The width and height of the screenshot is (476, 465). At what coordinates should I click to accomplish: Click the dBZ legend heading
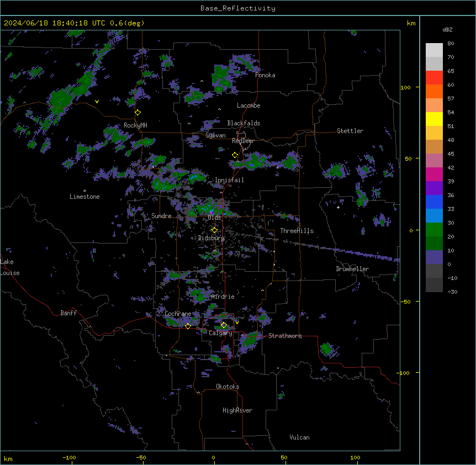[447, 30]
